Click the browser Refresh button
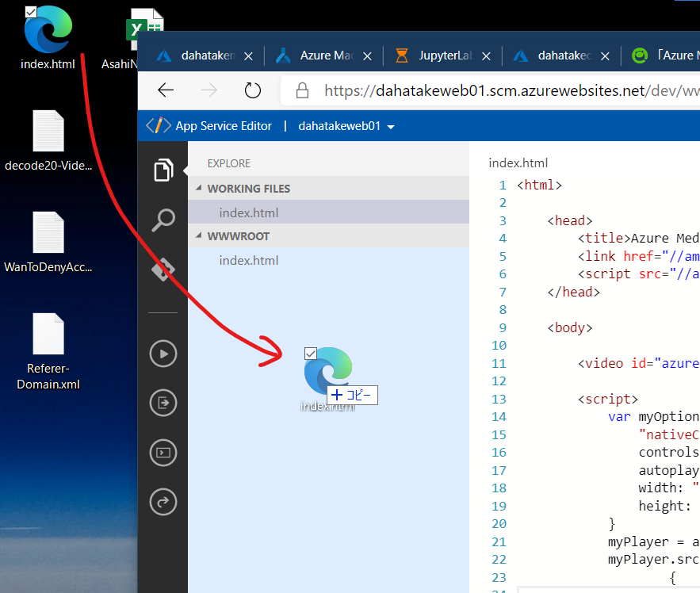Viewport: 700px width, 593px height. coord(252,90)
